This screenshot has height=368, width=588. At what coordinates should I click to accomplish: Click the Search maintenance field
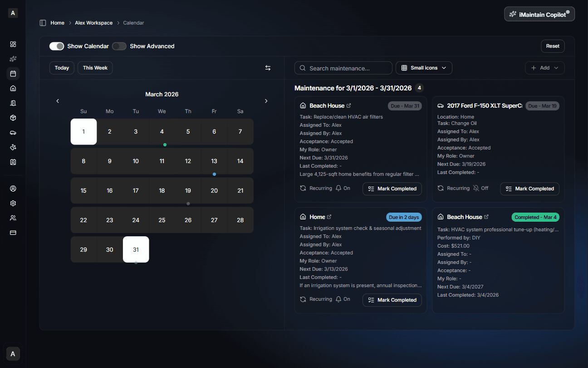point(343,68)
